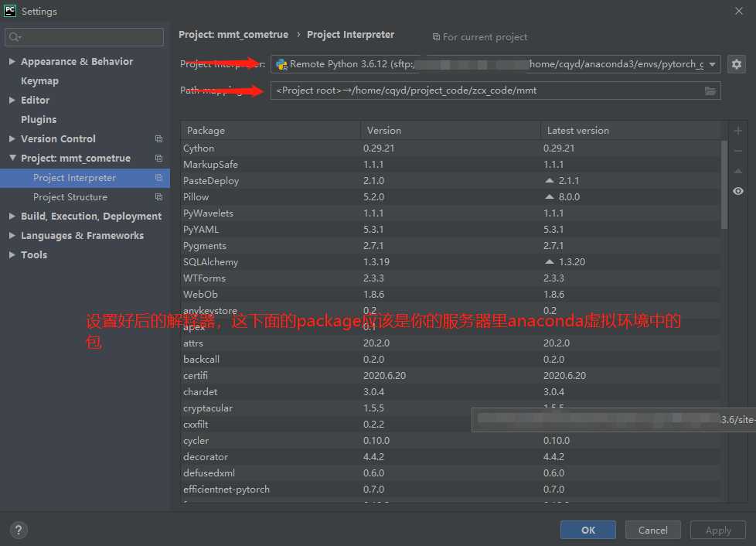756x546 pixels.
Task: Open the Plugins settings page
Action: pos(39,120)
